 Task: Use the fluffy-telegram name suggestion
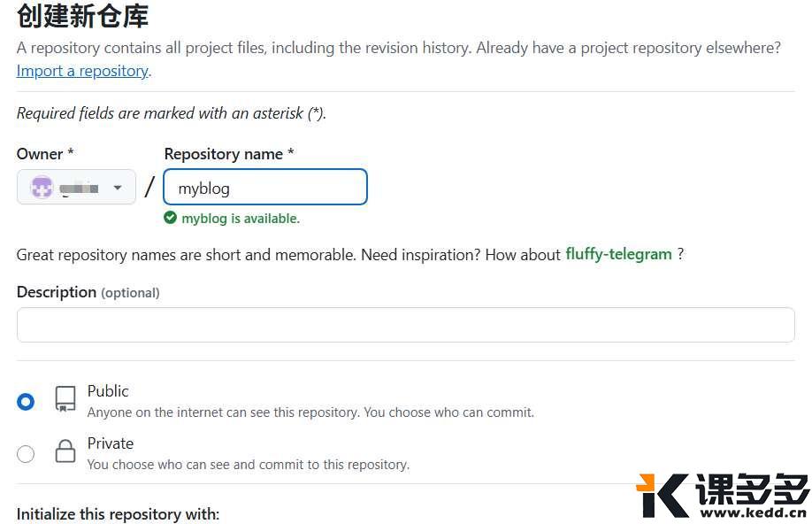pos(618,254)
